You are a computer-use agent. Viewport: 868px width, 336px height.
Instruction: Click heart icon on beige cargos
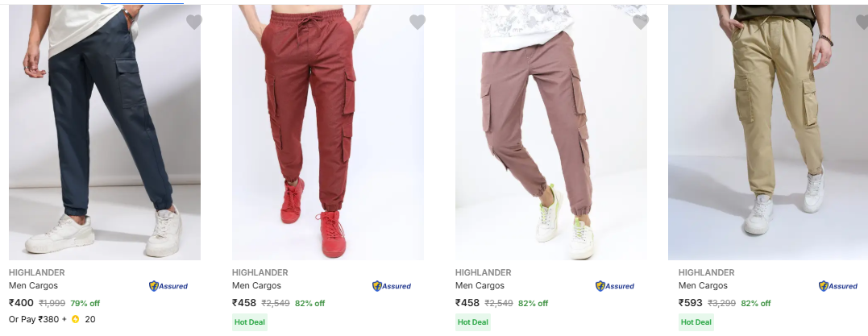(862, 22)
